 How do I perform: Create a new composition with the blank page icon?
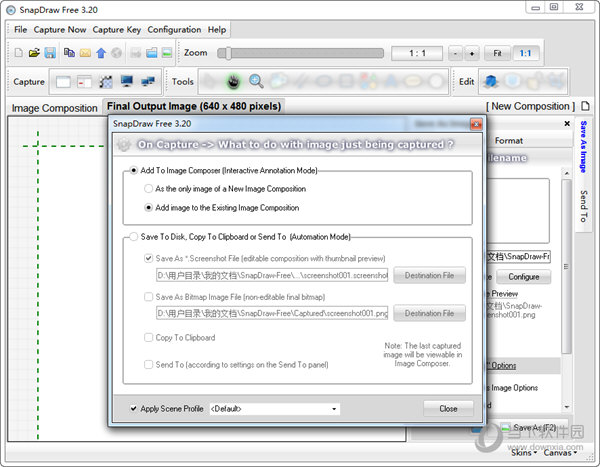coord(18,52)
